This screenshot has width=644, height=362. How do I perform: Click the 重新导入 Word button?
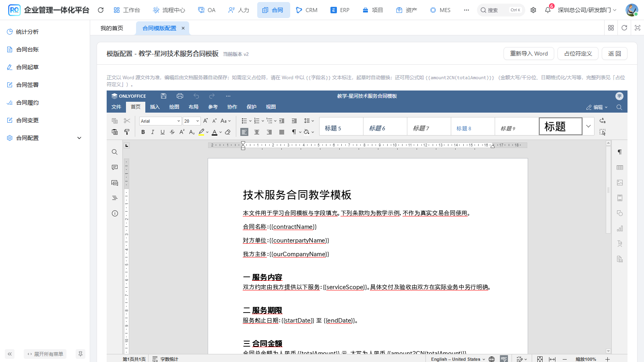point(529,53)
